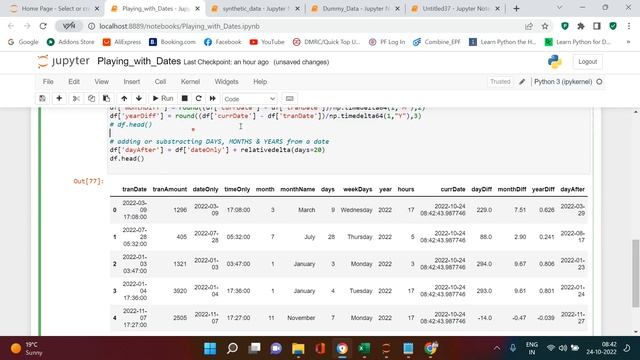
Task: Click the Logout button
Action: 587,62
